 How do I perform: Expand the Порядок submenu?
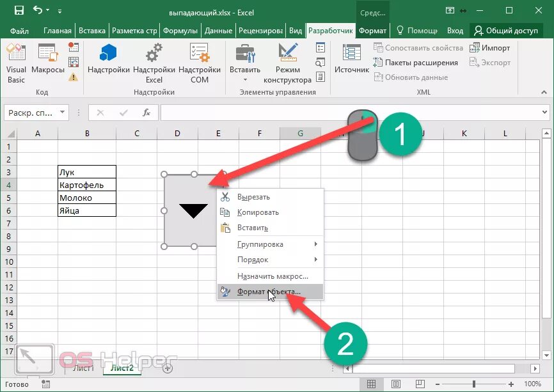271,260
